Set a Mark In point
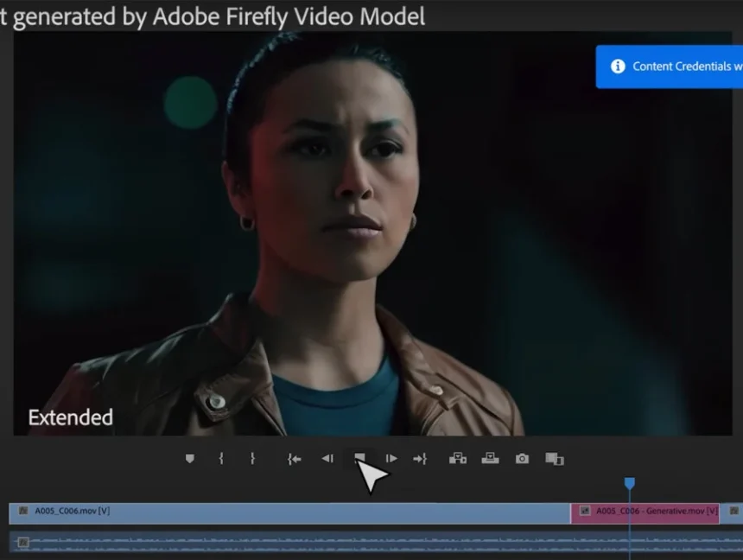 coord(221,459)
